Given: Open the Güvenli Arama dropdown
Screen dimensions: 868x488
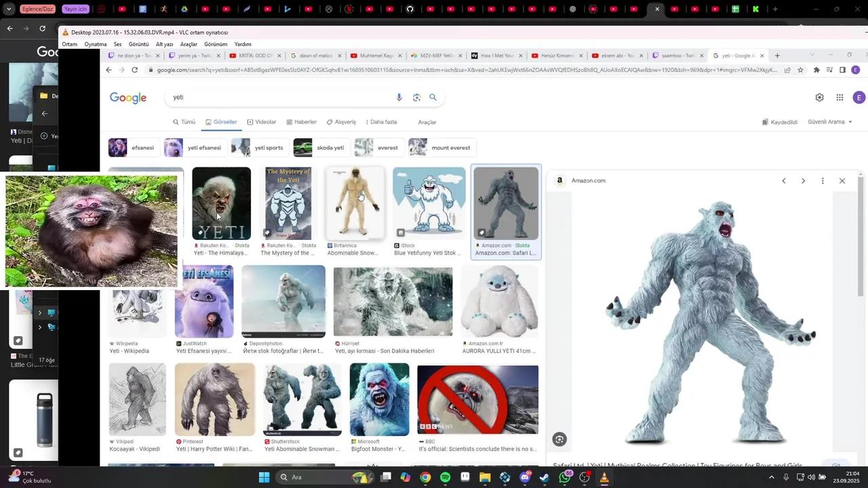Looking at the screenshot, I should point(830,122).
